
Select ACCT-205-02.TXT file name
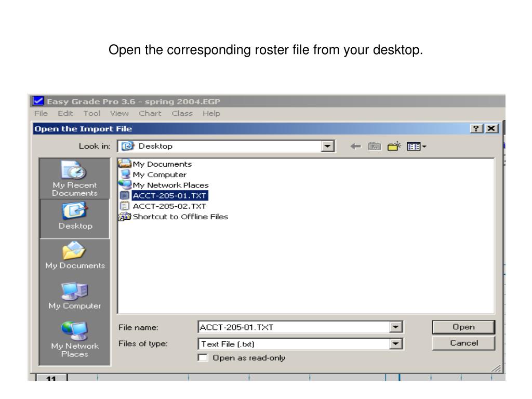[x=169, y=206]
